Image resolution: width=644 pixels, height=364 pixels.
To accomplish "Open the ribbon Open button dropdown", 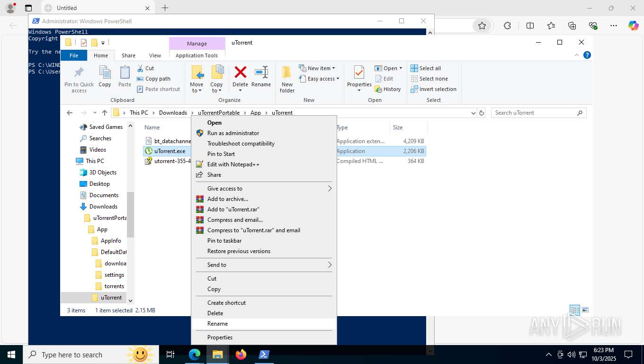I will tap(401, 68).
